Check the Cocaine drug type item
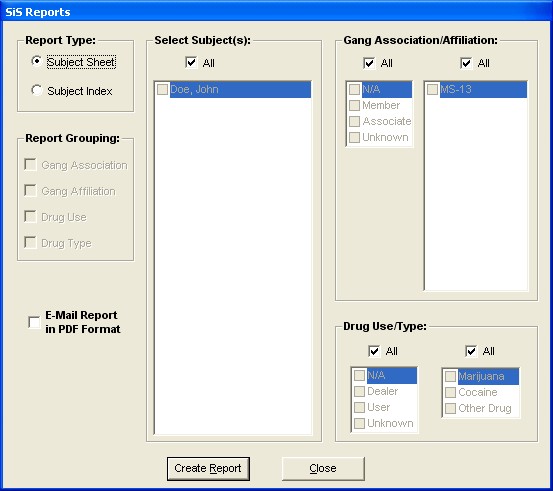The image size is (553, 491). pos(450,392)
